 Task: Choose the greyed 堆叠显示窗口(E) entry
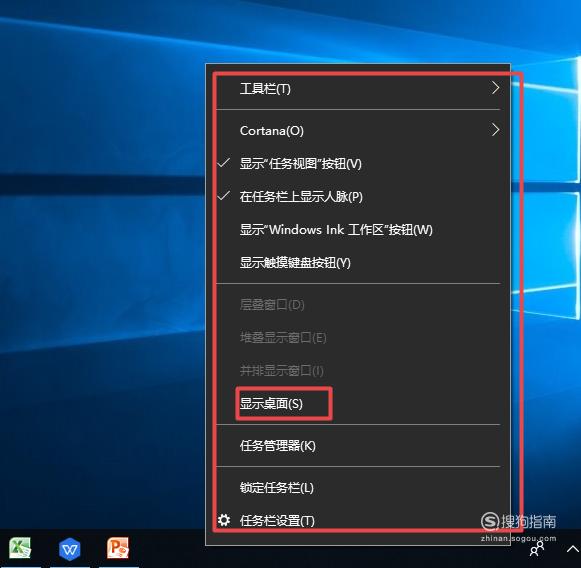click(358, 338)
